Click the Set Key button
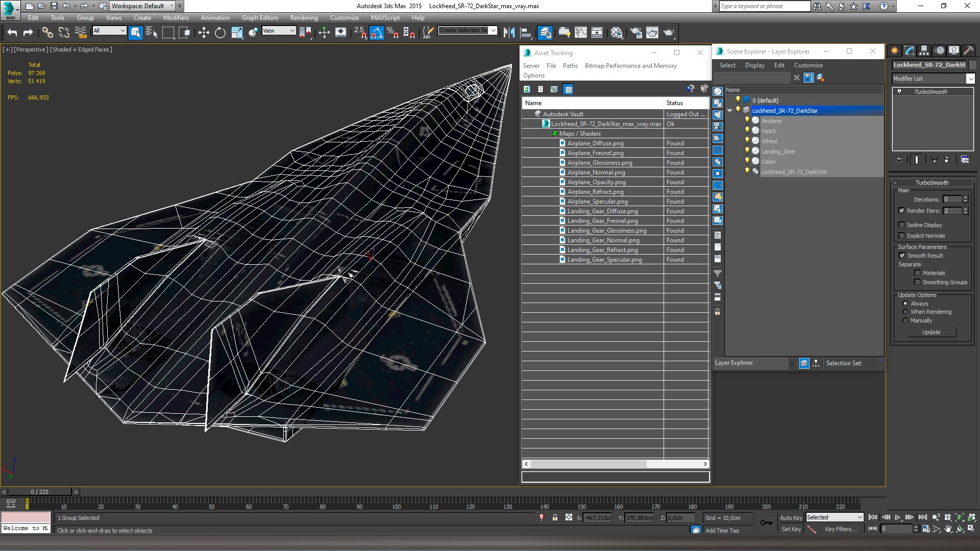The width and height of the screenshot is (980, 551). coord(791,530)
